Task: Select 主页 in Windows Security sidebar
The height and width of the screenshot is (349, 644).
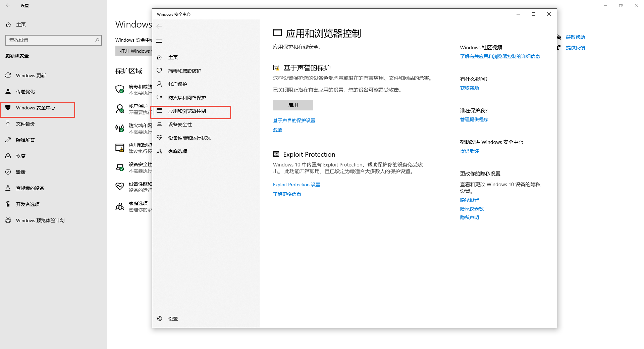Action: point(173,57)
